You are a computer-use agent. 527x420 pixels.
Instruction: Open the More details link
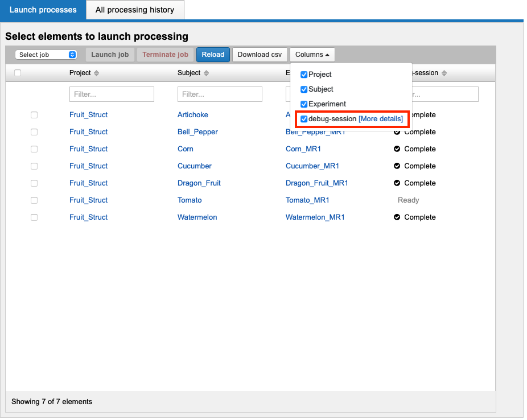click(x=380, y=119)
